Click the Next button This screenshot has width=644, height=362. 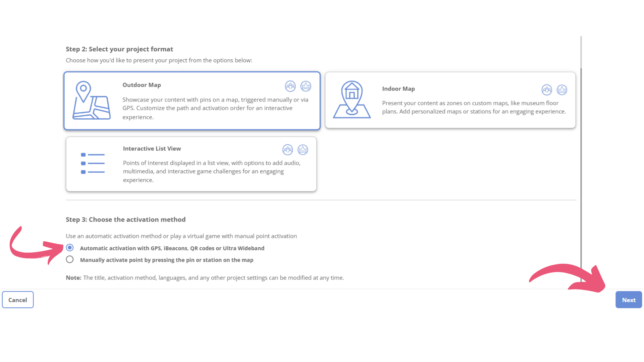pos(629,300)
